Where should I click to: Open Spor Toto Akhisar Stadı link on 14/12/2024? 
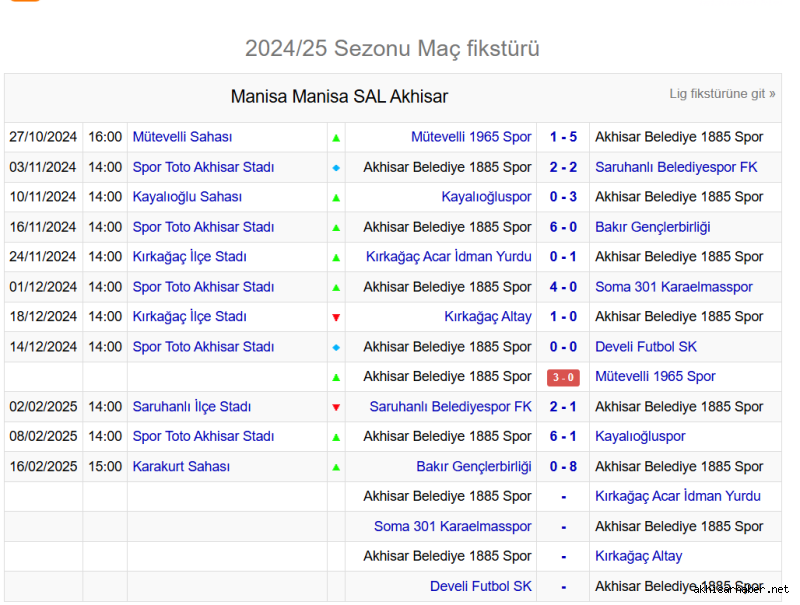(x=203, y=346)
